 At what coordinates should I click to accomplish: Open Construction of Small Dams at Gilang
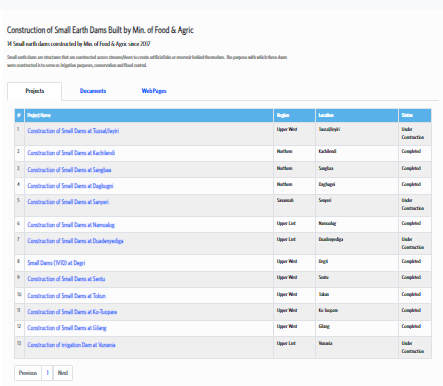coord(67,328)
